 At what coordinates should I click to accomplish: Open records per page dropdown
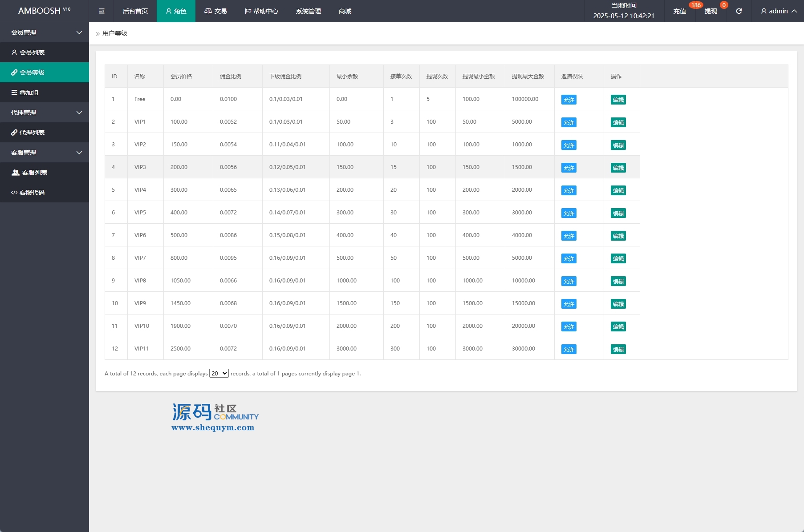[219, 373]
